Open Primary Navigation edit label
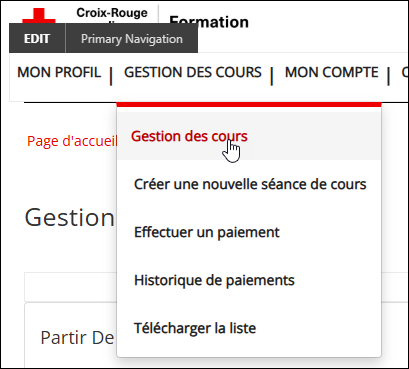 pyautogui.click(x=132, y=39)
